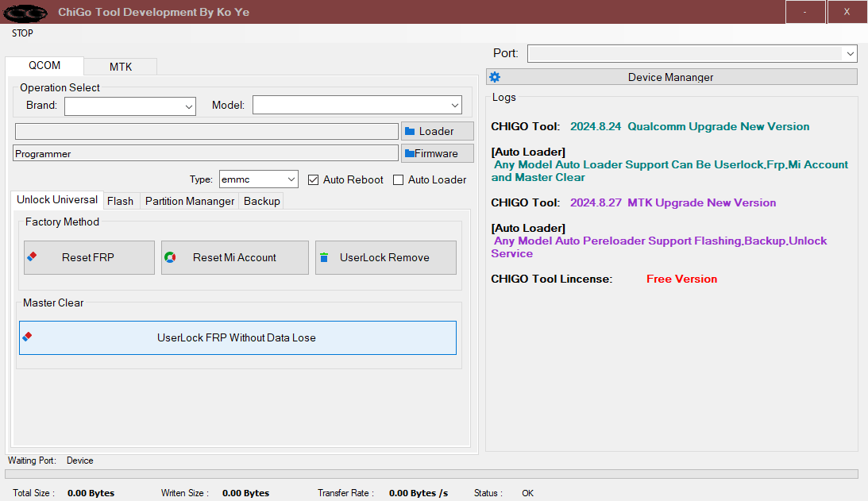Open the Partition Mananger tab
Image resolution: width=868 pixels, height=501 pixels.
coord(190,201)
